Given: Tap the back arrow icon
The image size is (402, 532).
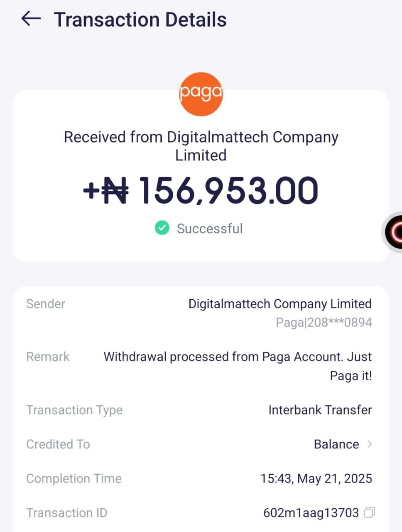Looking at the screenshot, I should (x=31, y=19).
